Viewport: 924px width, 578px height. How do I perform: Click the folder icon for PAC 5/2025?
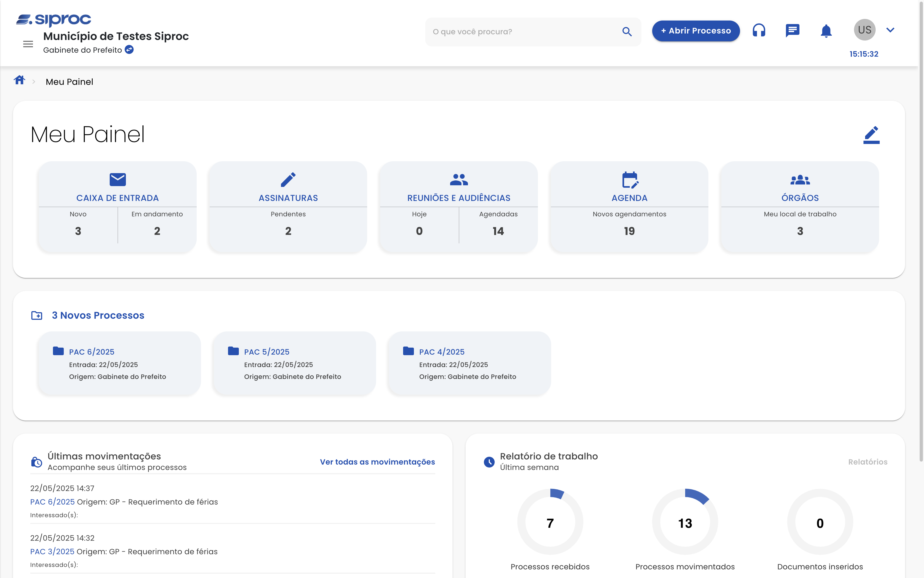pyautogui.click(x=233, y=351)
